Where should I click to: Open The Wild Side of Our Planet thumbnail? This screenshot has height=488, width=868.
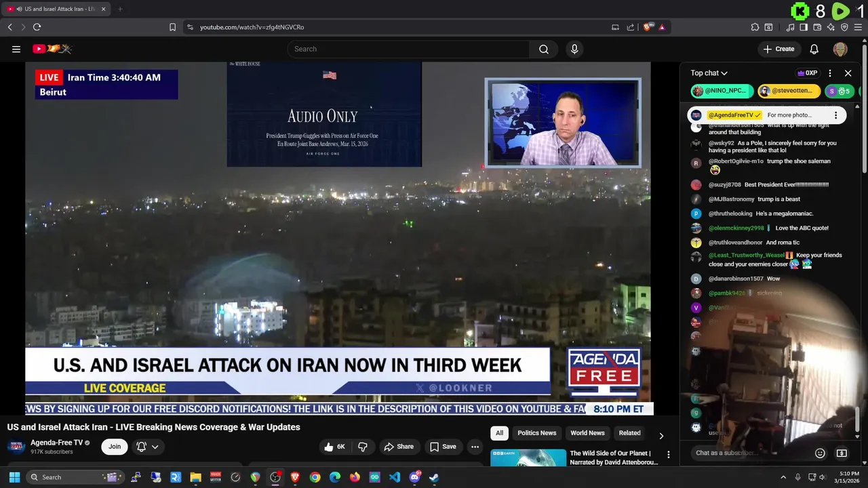coord(528,457)
